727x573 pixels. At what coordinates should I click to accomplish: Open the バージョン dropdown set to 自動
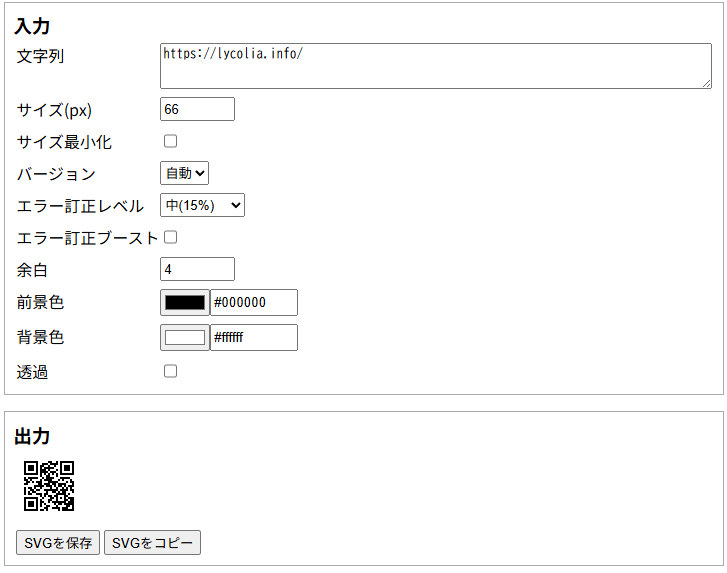tap(184, 173)
